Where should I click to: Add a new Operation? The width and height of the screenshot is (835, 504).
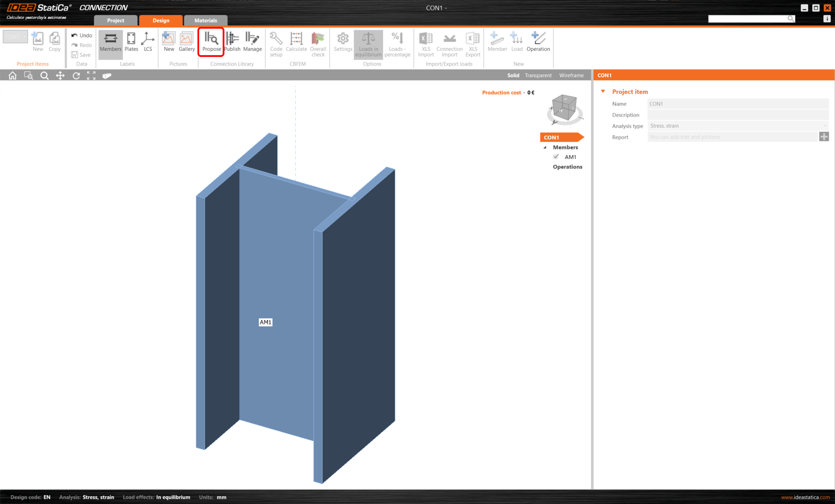(538, 42)
